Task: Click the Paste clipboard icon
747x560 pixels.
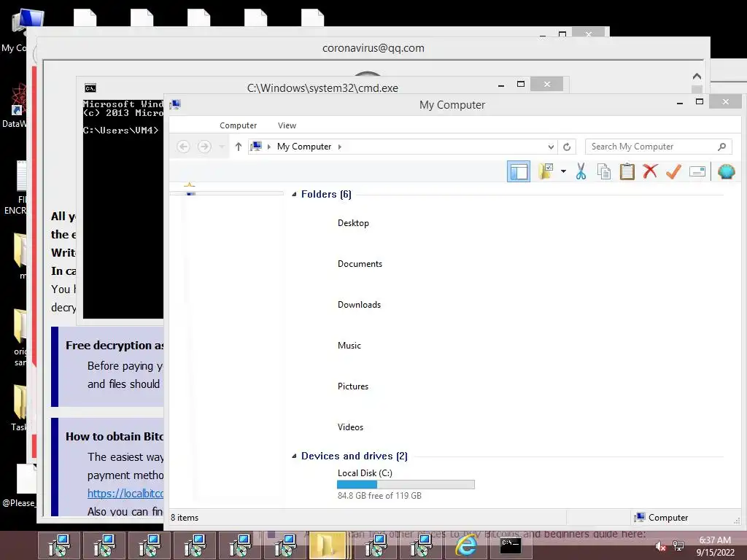Action: pyautogui.click(x=627, y=171)
